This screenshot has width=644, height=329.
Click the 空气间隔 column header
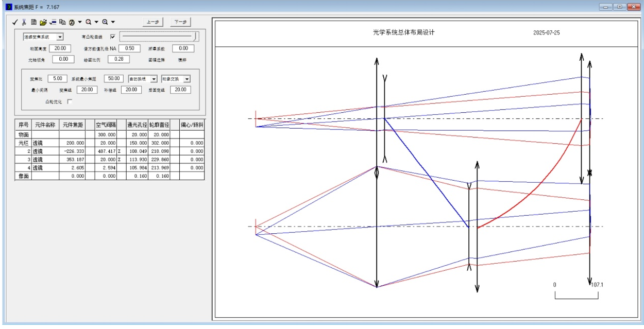pos(106,125)
